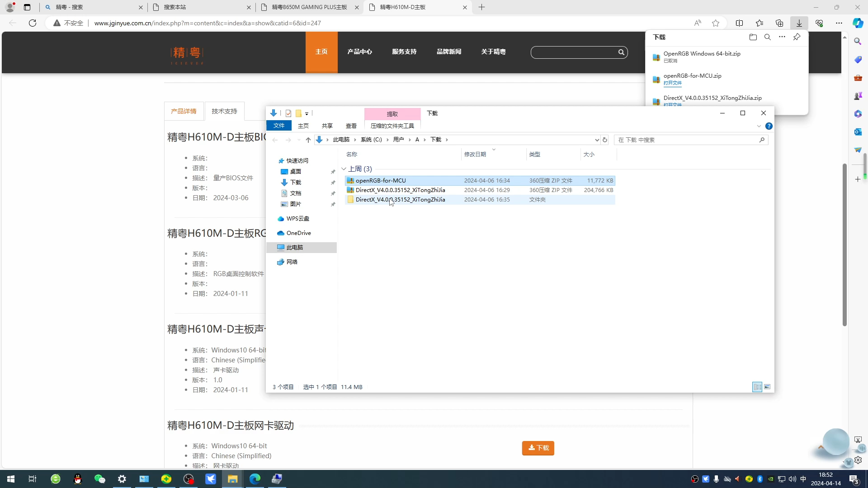The image size is (868, 488).
Task: Pin the Edge downloads panel
Action: point(797,37)
